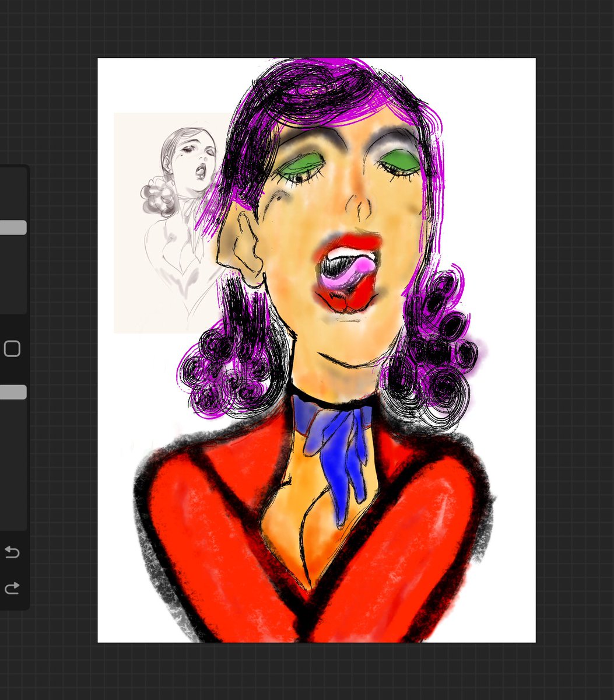Tap the undo arrow in the sidebar
Viewport: 614px width, 700px height.
point(12,552)
